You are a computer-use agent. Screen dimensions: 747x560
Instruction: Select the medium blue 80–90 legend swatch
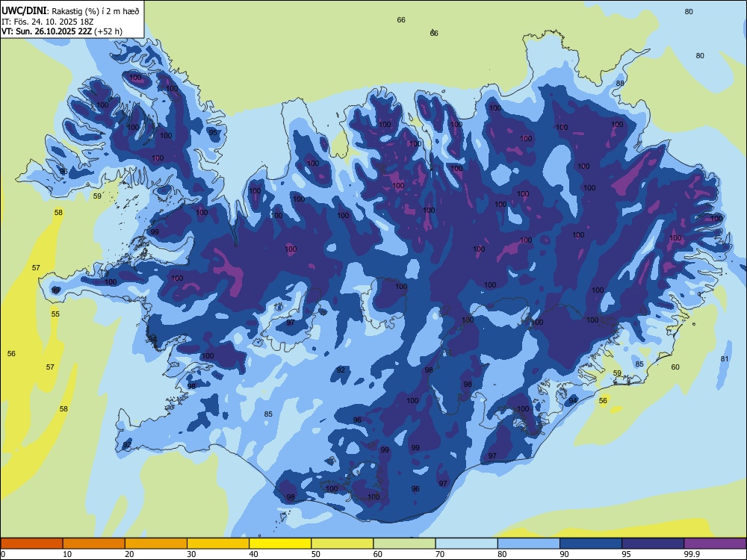coord(528,544)
